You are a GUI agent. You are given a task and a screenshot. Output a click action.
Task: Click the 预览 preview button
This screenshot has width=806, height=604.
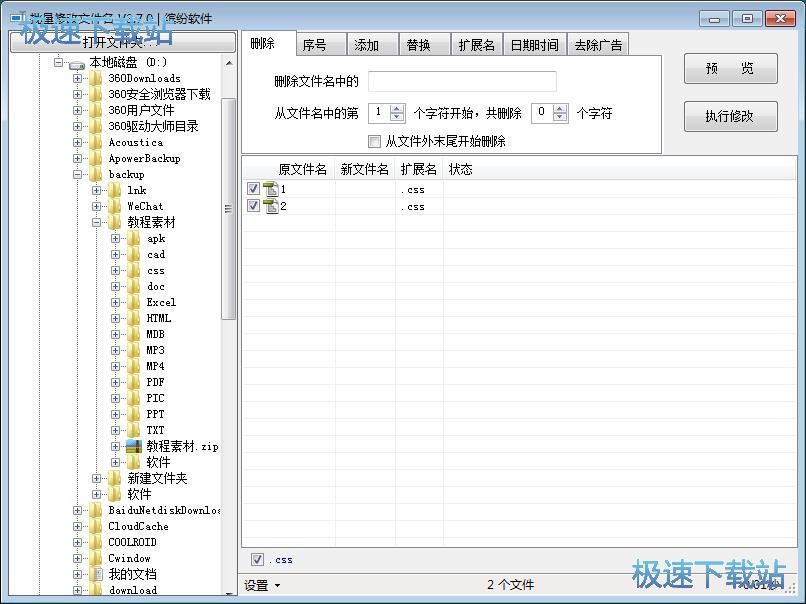[x=730, y=68]
